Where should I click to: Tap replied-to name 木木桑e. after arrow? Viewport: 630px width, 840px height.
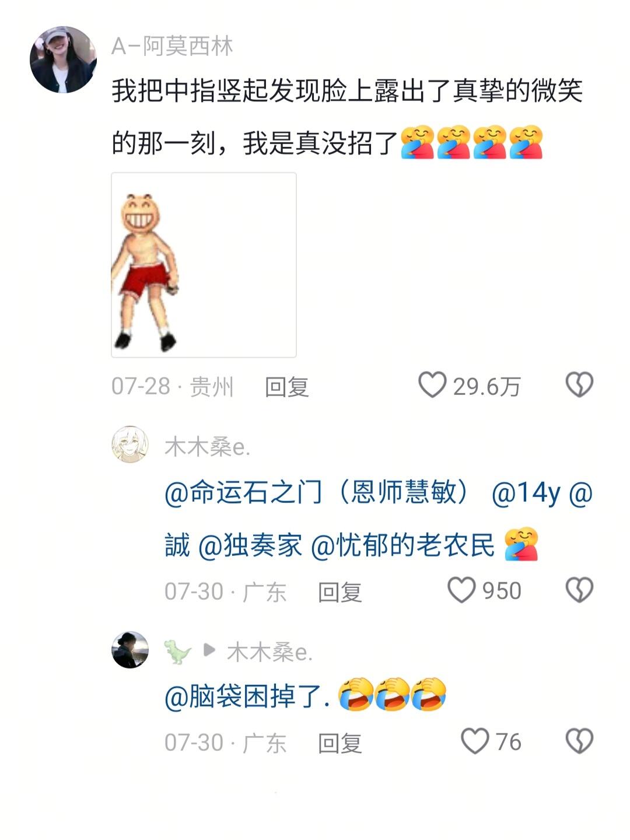269,652
